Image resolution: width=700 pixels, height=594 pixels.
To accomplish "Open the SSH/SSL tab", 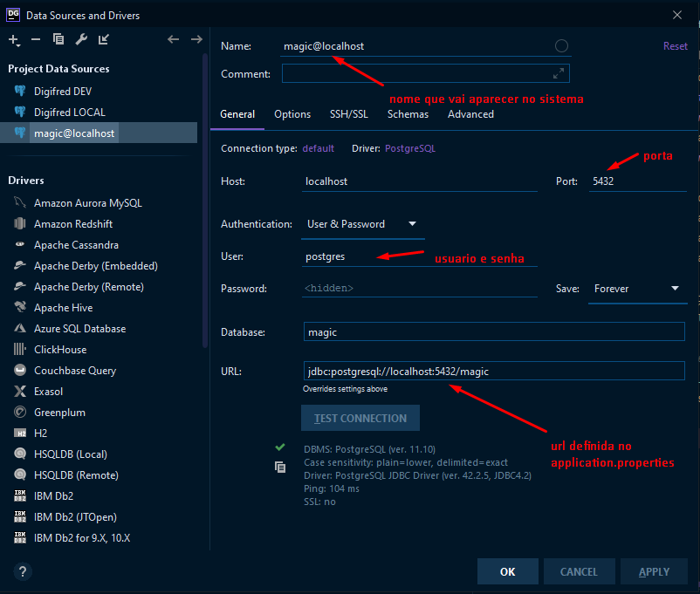I will (x=348, y=114).
